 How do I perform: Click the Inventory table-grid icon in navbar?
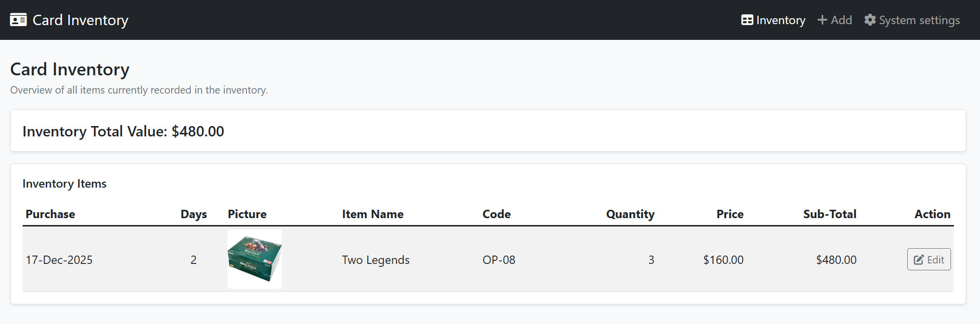pos(747,20)
